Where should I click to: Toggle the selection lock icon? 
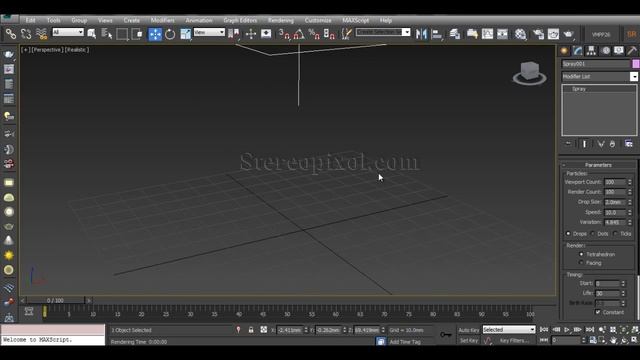(x=251, y=330)
